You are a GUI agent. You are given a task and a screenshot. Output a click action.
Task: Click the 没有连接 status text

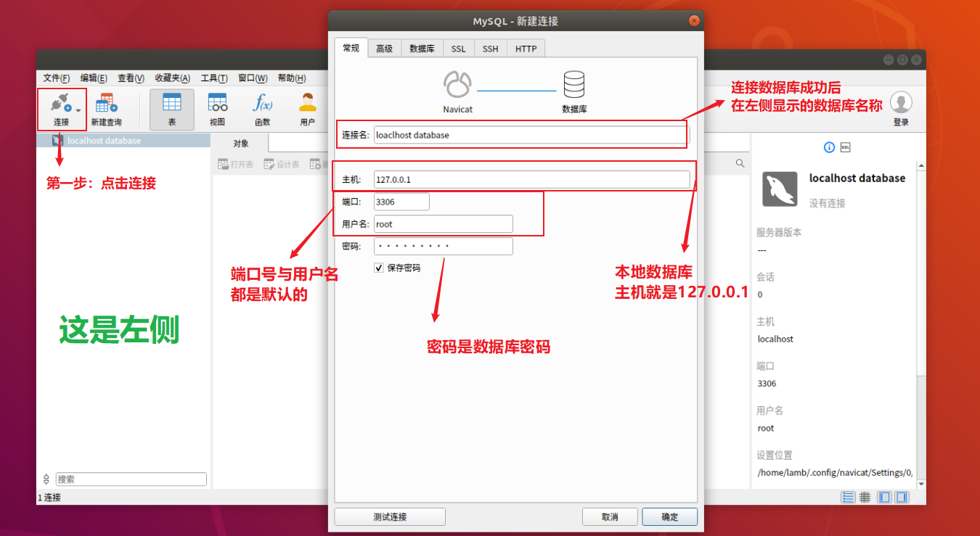828,203
